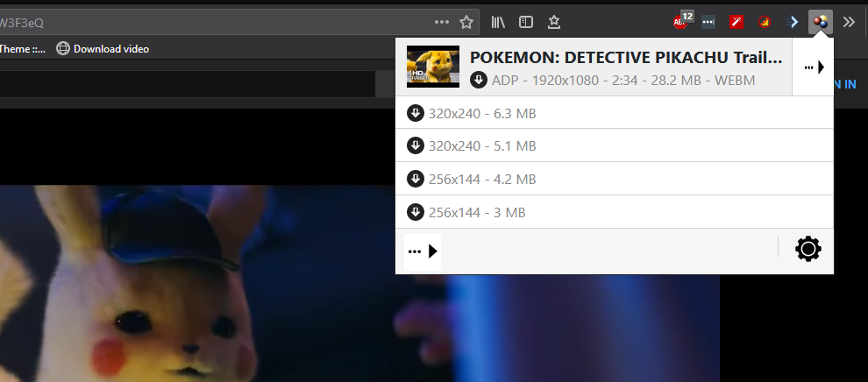Click the Theme bookmark in bookmarks bar

point(23,49)
